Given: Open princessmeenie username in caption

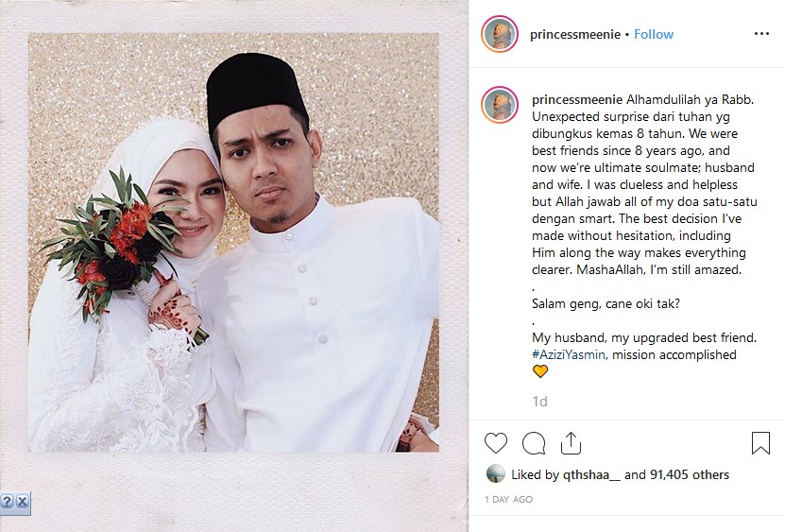Looking at the screenshot, I should pos(577,99).
